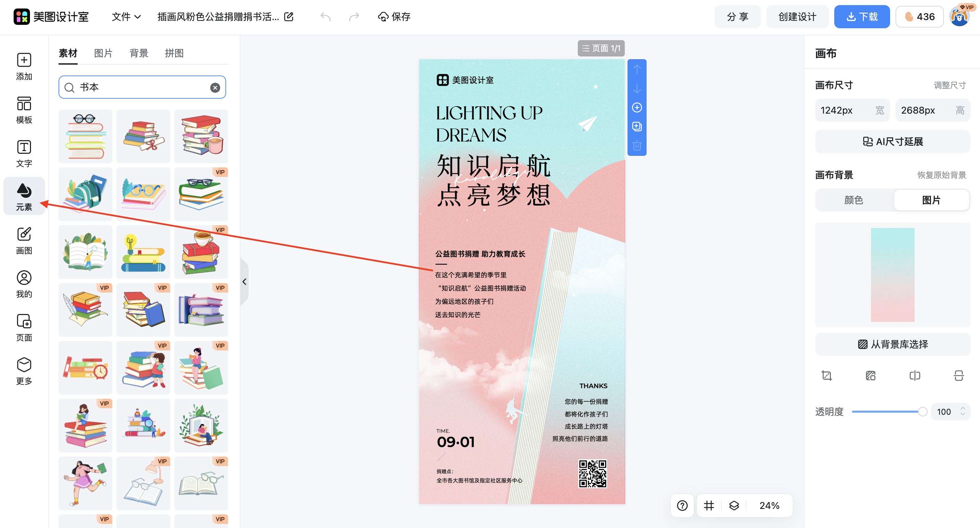
Task: Select the 文字 text tool in sidebar
Action: click(x=24, y=153)
